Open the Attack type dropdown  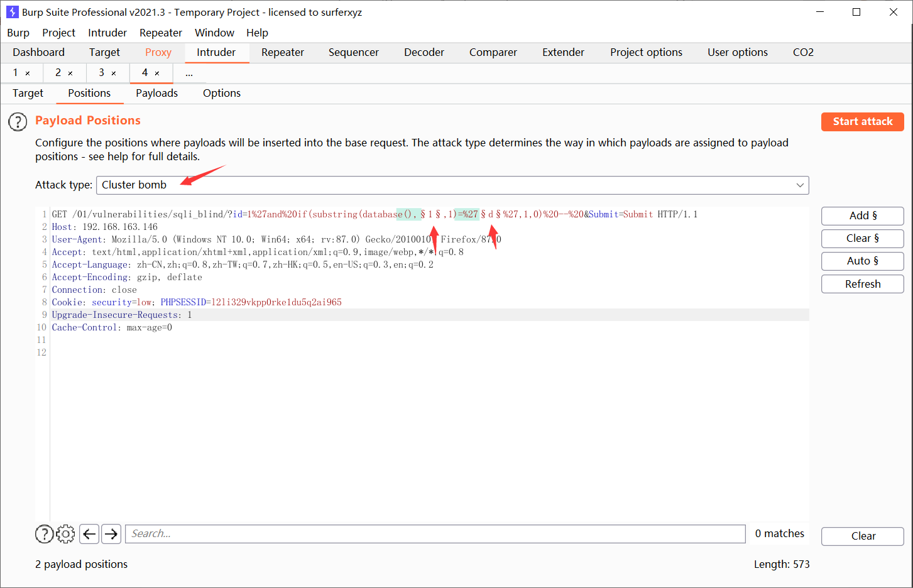coord(452,185)
